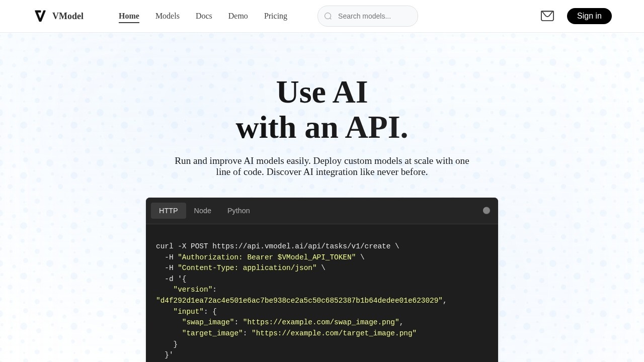Navigate to the Demo page
The image size is (644, 362).
coord(237,16)
